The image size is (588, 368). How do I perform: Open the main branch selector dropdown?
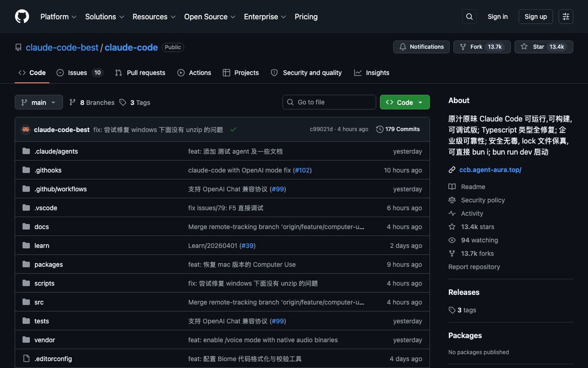pyautogui.click(x=39, y=102)
